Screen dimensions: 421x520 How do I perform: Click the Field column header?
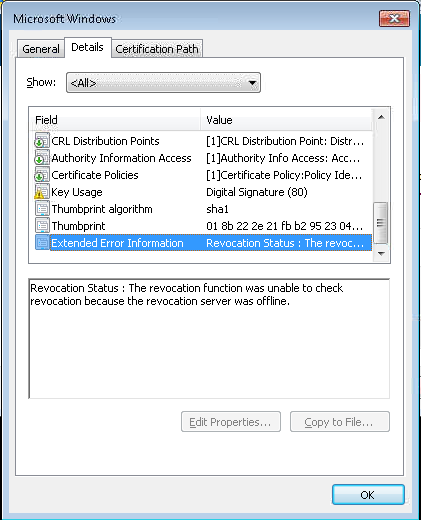coord(115,120)
